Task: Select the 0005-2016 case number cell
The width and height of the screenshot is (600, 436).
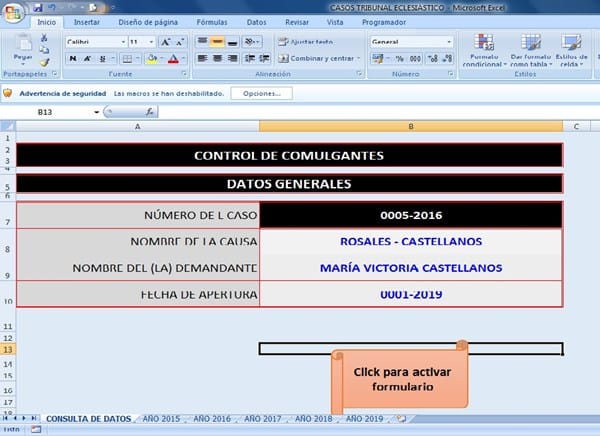Action: (x=411, y=215)
